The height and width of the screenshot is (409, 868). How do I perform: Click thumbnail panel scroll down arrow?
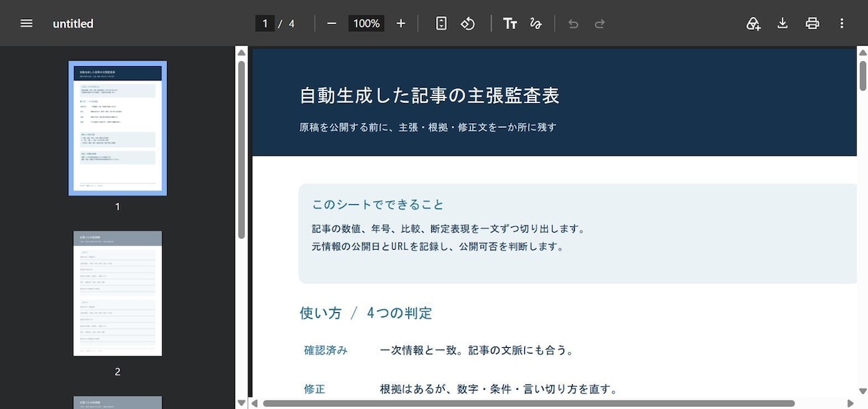tap(241, 403)
